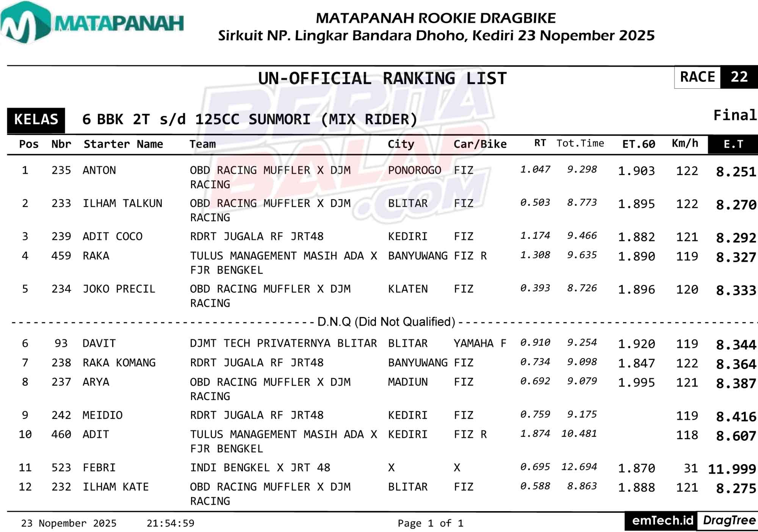Viewport: 758px width, 532px height.
Task: Click the 11.999 E.T value for FEBRI
Action: [732, 469]
